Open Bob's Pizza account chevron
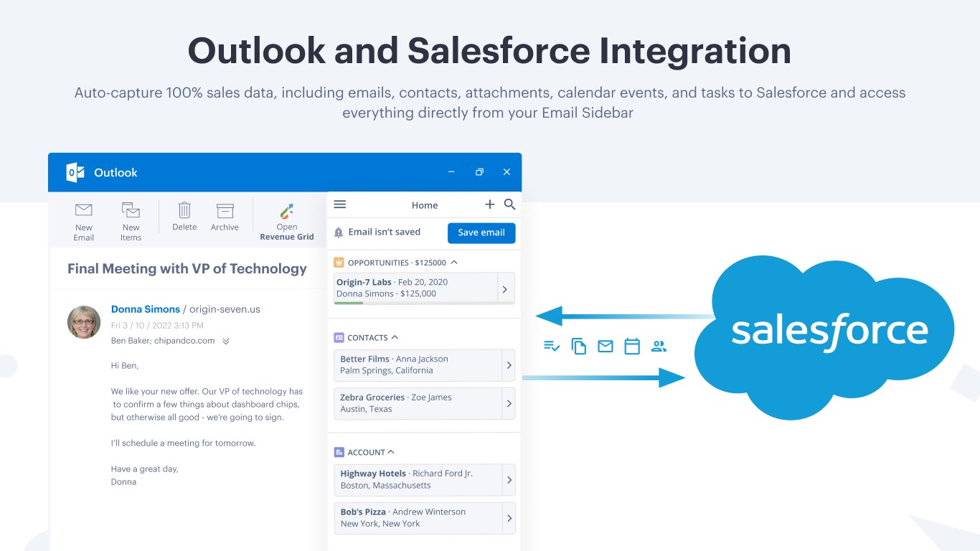This screenshot has height=551, width=980. (509, 518)
